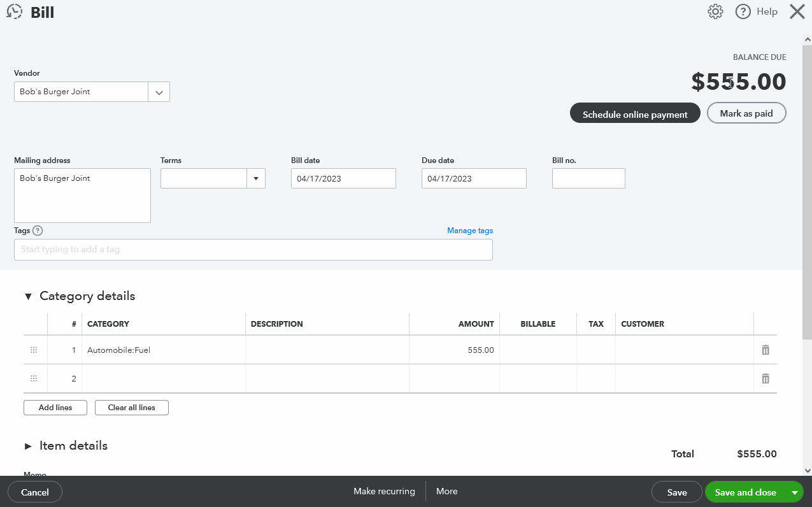This screenshot has height=507, width=812.
Task: Open the settings gear icon
Action: [x=715, y=11]
